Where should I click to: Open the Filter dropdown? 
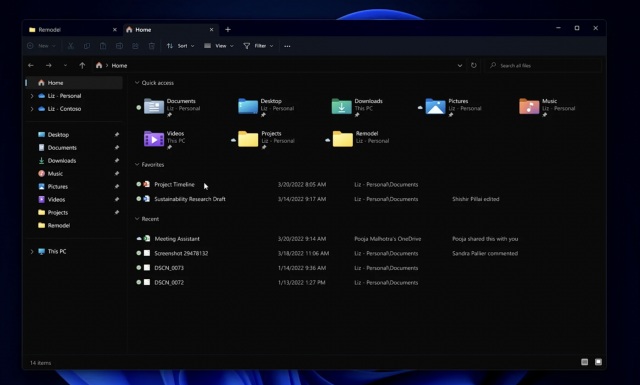click(x=258, y=46)
